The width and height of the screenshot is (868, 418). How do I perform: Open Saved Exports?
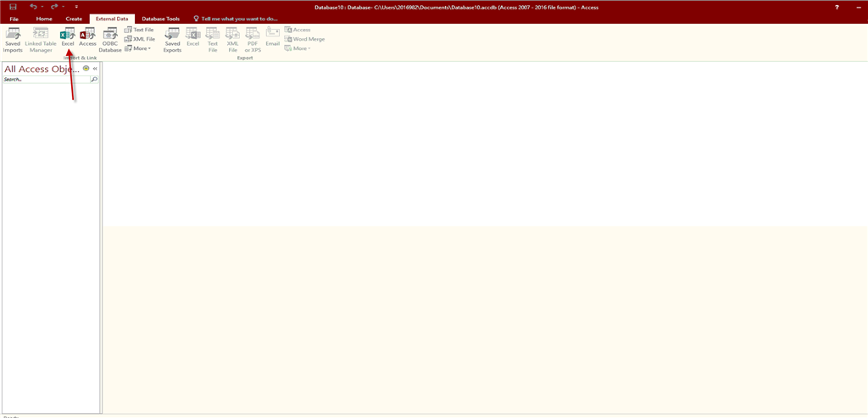[172, 39]
